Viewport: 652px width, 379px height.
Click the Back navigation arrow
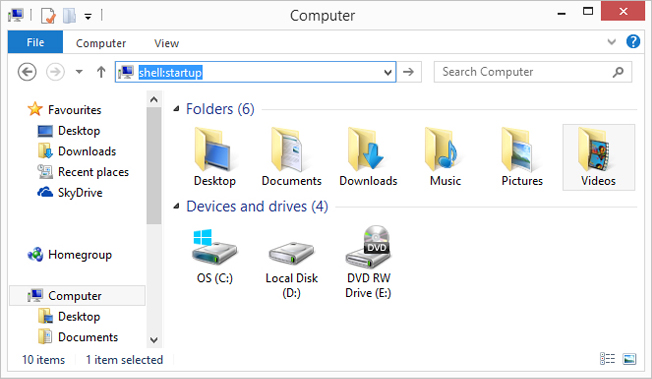click(27, 72)
